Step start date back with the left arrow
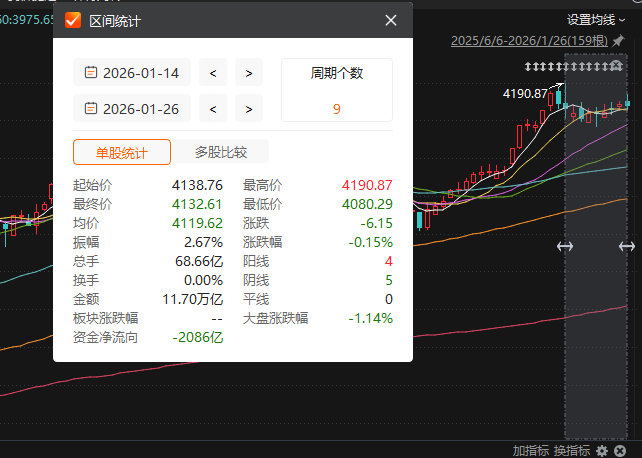This screenshot has width=642, height=458. (213, 72)
